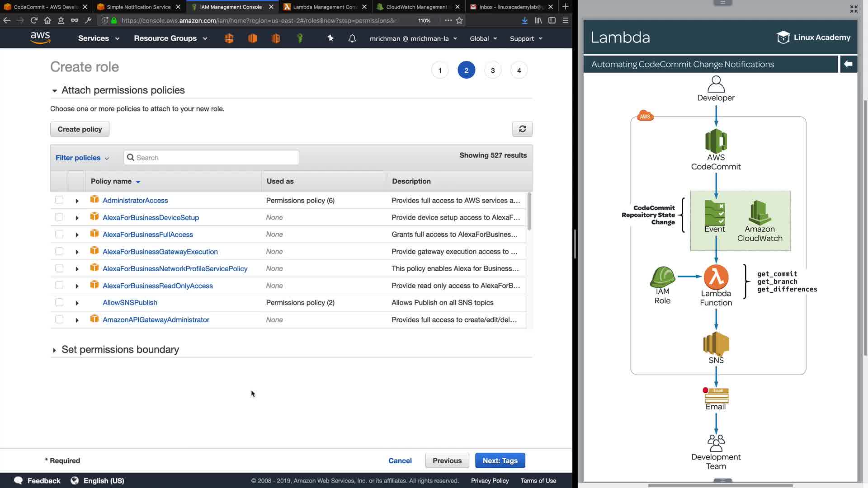Open the browser downloads arrow icon
Screen dimensions: 868x488
coord(524,20)
